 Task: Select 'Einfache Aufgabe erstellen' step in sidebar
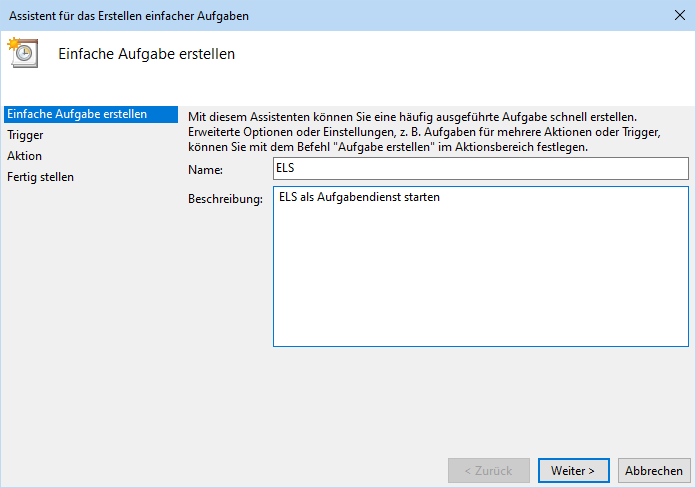tap(77, 114)
